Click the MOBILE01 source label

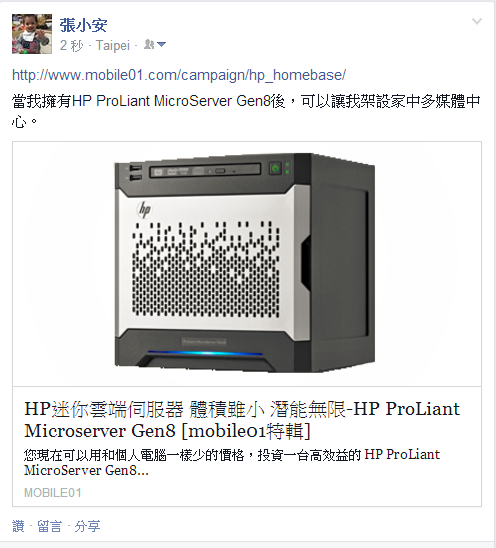52,493
